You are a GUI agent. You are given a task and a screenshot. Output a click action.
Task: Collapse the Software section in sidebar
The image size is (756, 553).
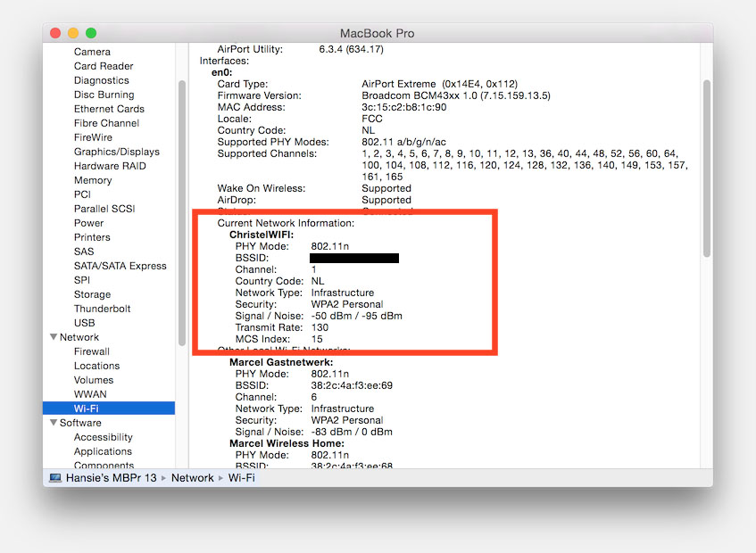pos(54,423)
